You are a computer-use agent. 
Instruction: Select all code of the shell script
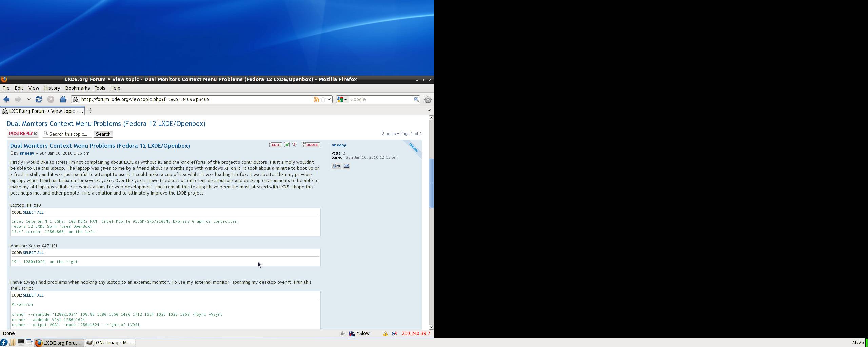tap(33, 295)
